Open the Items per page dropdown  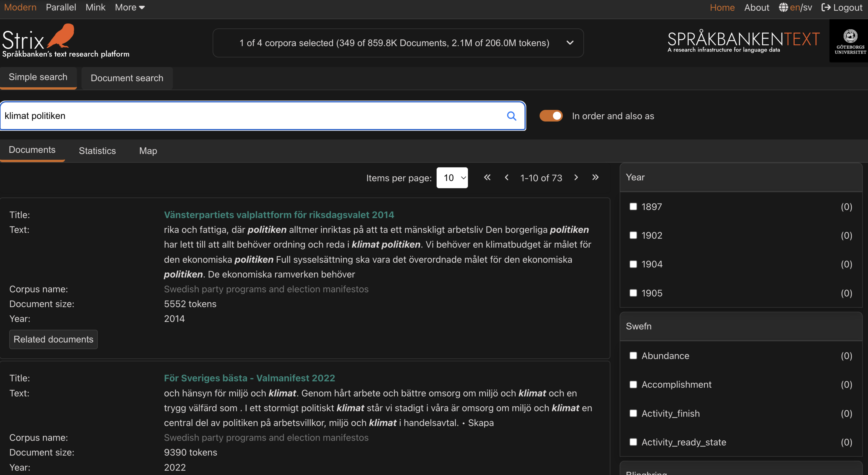tap(452, 178)
